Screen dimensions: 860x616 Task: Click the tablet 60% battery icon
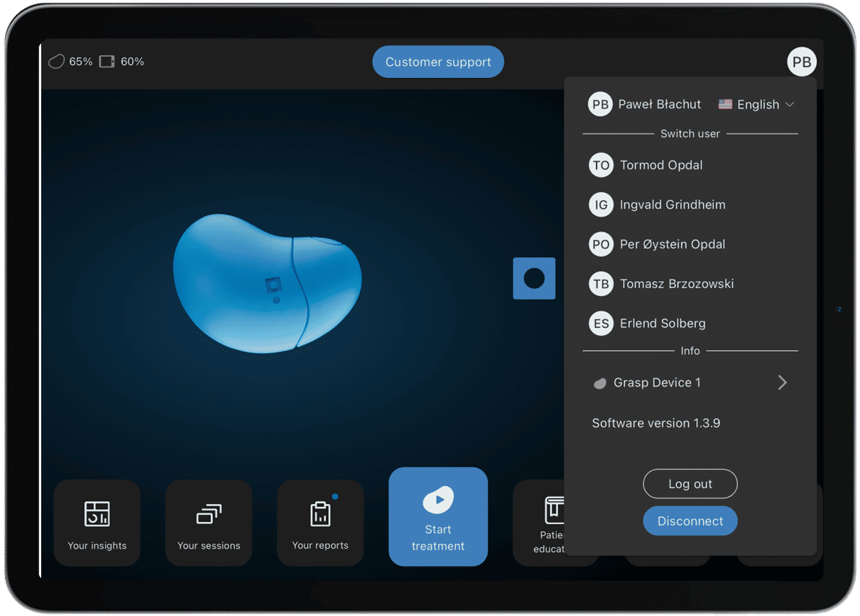point(107,61)
